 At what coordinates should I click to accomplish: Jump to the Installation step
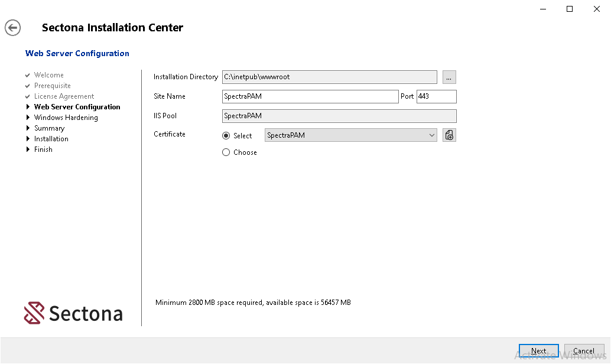(51, 139)
